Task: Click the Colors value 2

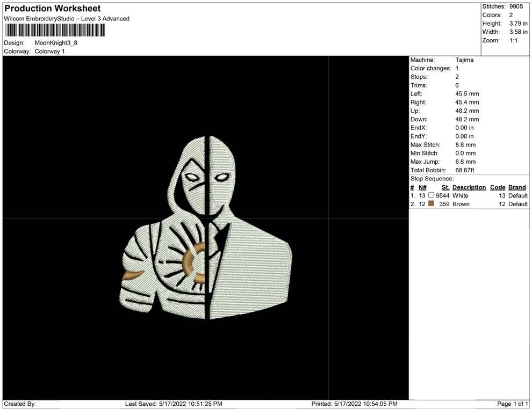Action: tap(511, 15)
